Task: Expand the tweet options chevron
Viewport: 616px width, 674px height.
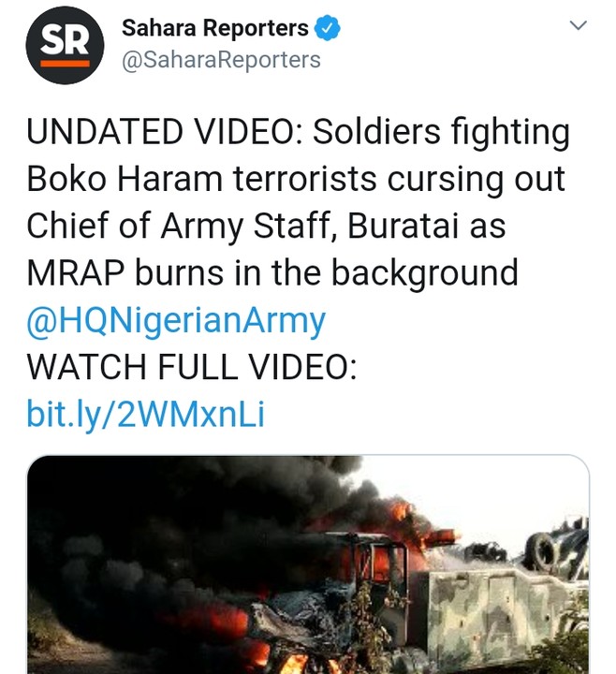Action: 579,27
